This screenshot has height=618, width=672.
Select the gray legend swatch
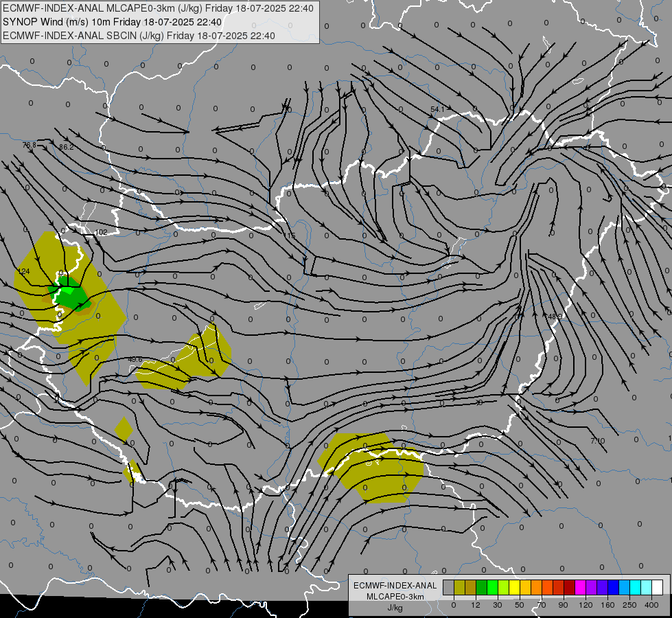tap(449, 588)
